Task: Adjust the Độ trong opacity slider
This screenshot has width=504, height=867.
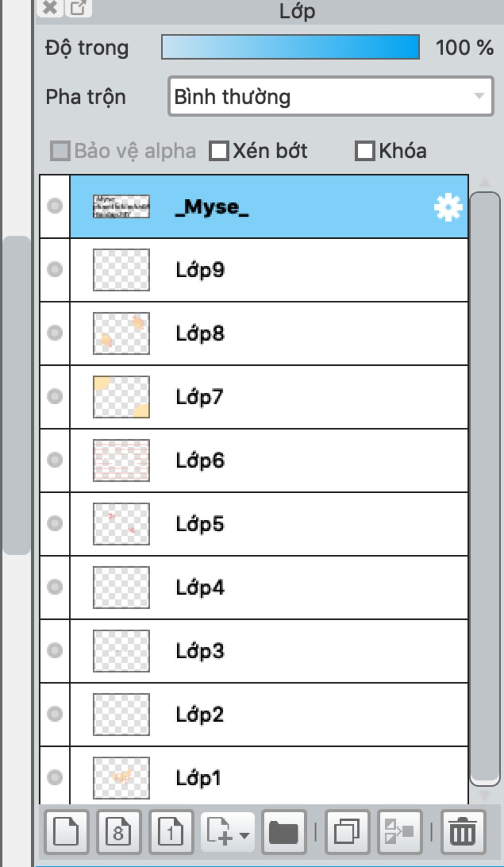Action: pyautogui.click(x=290, y=47)
